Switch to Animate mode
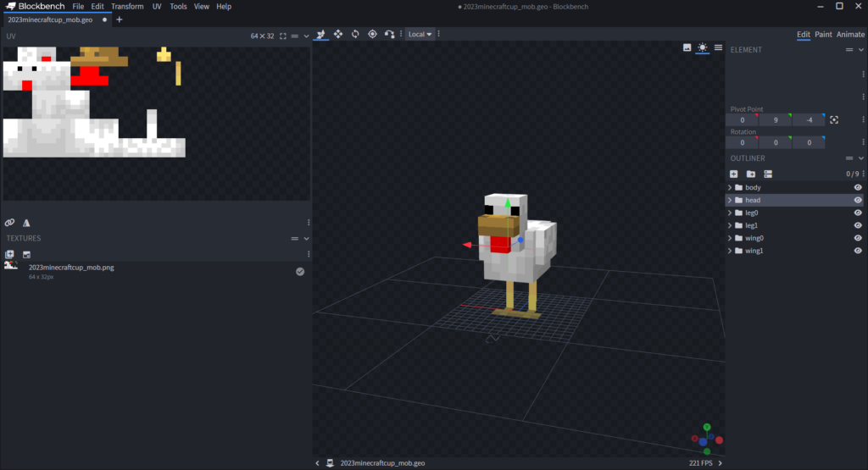The height and width of the screenshot is (470, 868). (x=850, y=34)
